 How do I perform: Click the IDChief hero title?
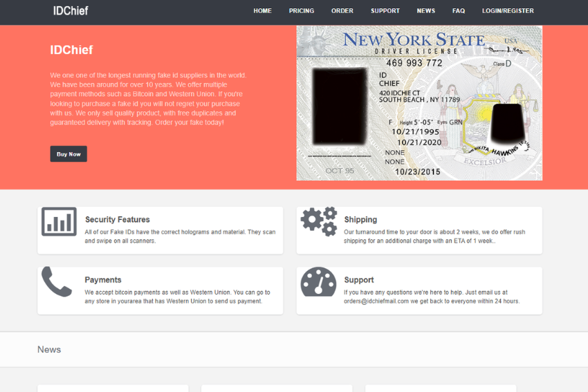coord(71,50)
